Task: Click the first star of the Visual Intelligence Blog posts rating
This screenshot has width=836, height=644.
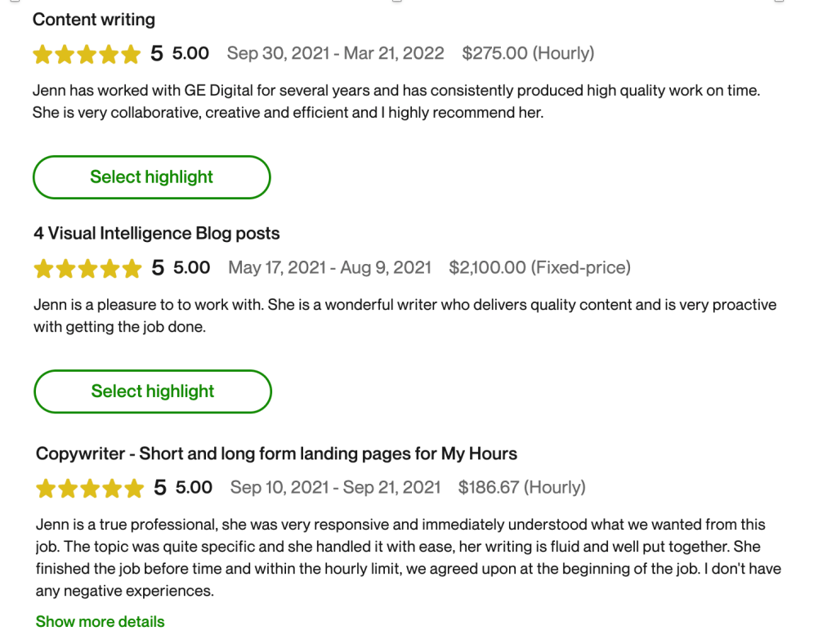Action: tap(43, 269)
